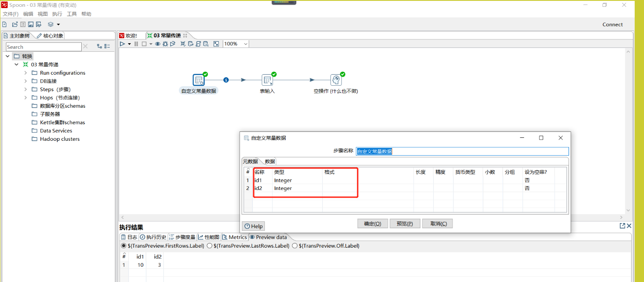This screenshot has width=644, height=282.
Task: Open the 表输入 step icon on canvas
Action: pos(267,80)
